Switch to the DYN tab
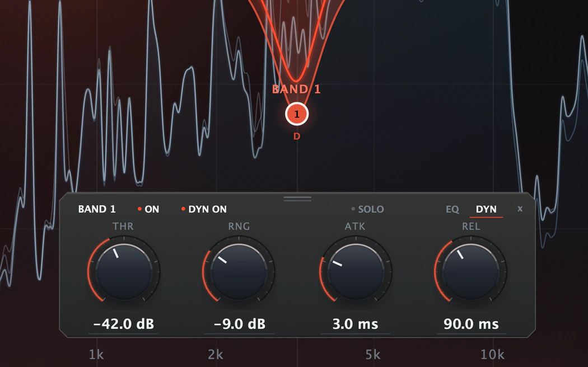588x367 pixels. (486, 209)
